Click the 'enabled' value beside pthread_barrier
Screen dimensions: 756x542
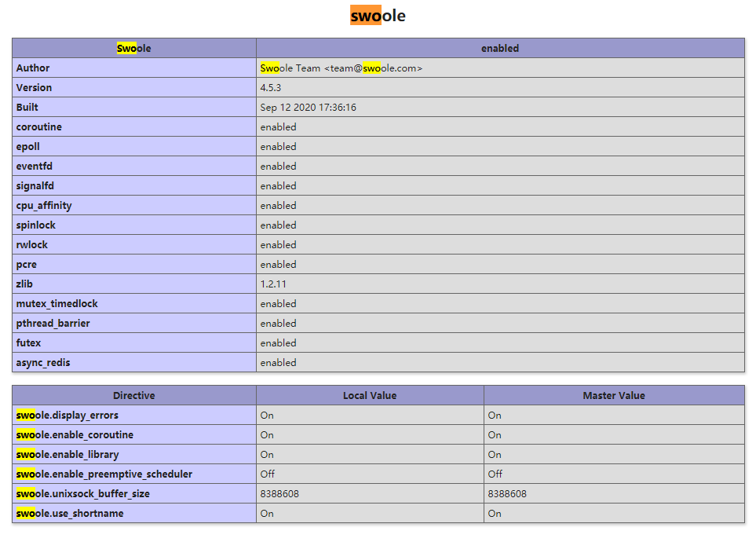pyautogui.click(x=278, y=324)
